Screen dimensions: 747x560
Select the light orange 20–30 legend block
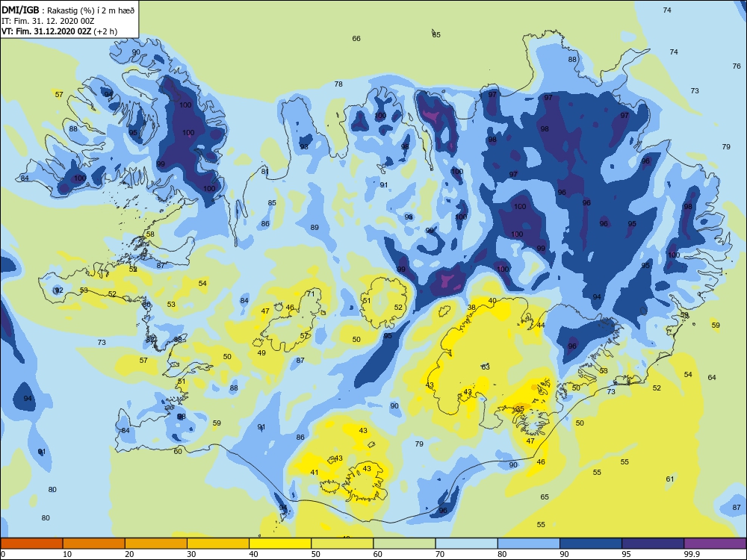coord(156,544)
